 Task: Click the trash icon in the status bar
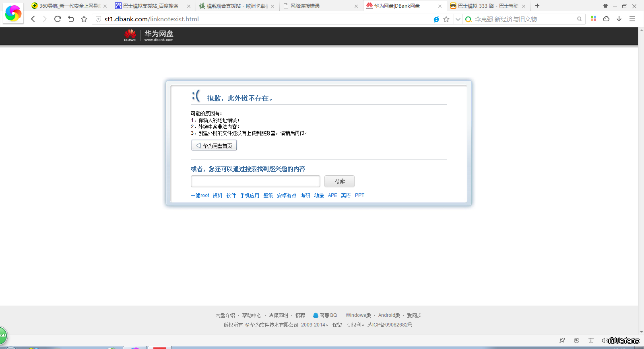click(591, 341)
